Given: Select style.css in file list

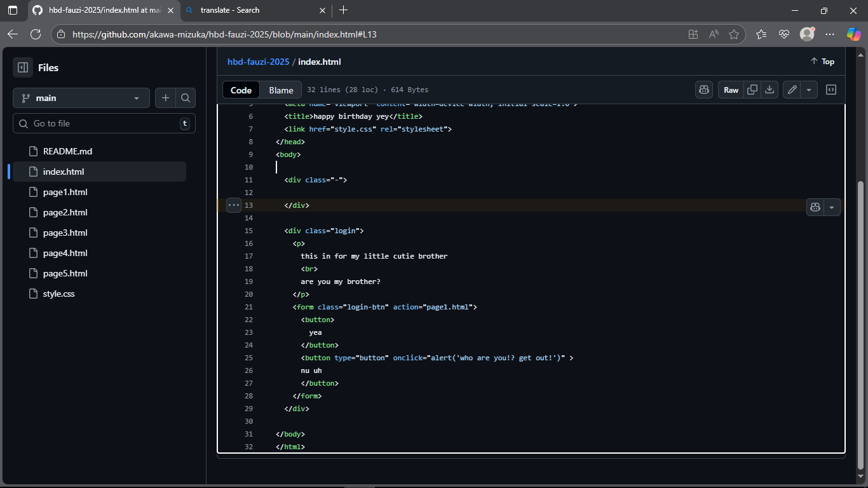Looking at the screenshot, I should [x=59, y=294].
